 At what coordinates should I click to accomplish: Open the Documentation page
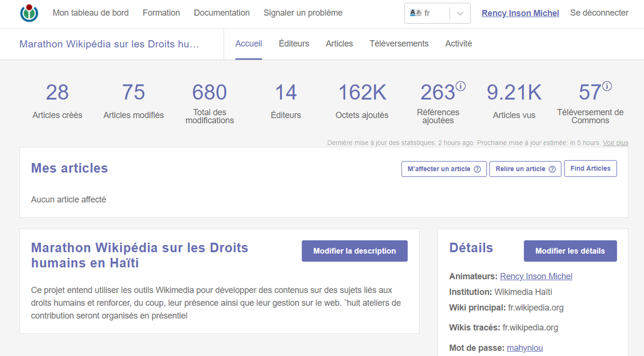point(222,12)
